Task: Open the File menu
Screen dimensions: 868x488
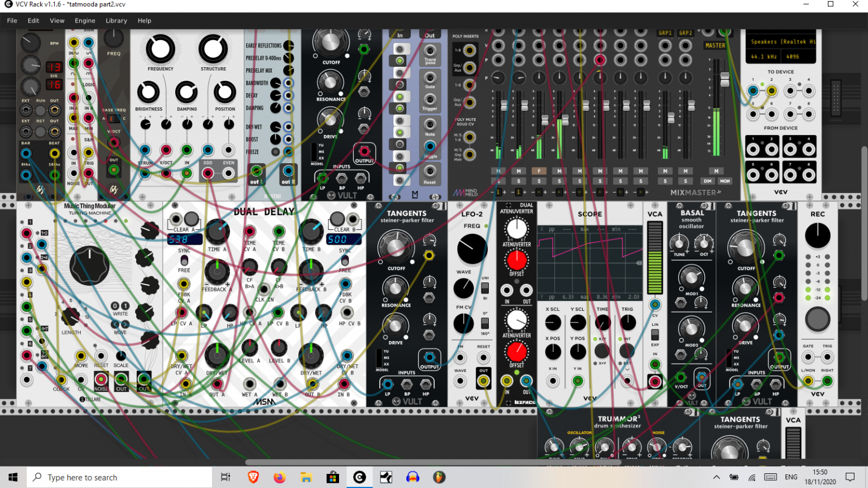Action: click(12, 20)
